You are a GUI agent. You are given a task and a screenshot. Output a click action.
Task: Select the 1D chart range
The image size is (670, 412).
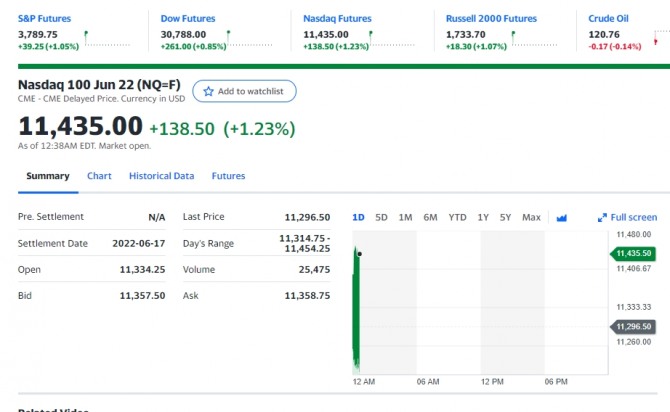point(358,217)
